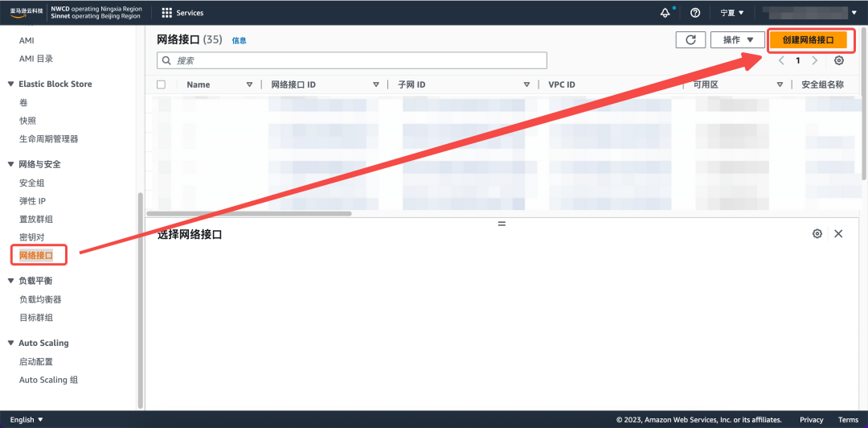The image size is (868, 428).
Task: Open table preferences gear icon near pagination
Action: [x=838, y=60]
